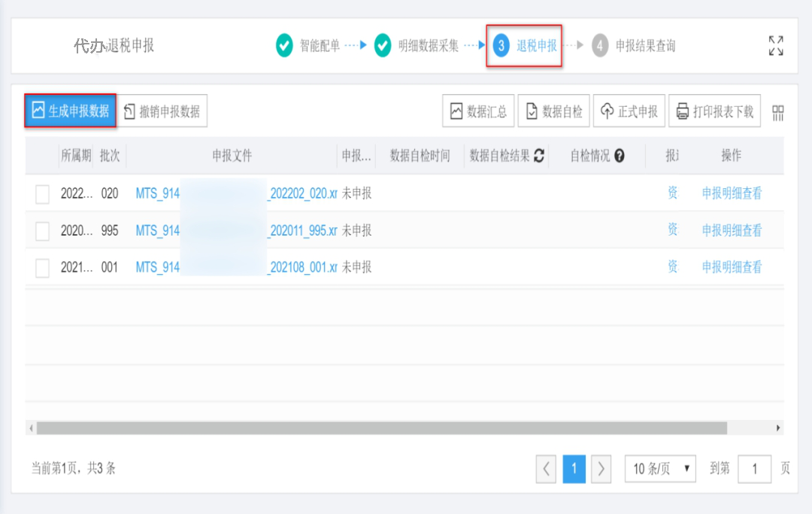Open the 10 条/页 page size dropdown

pos(660,469)
